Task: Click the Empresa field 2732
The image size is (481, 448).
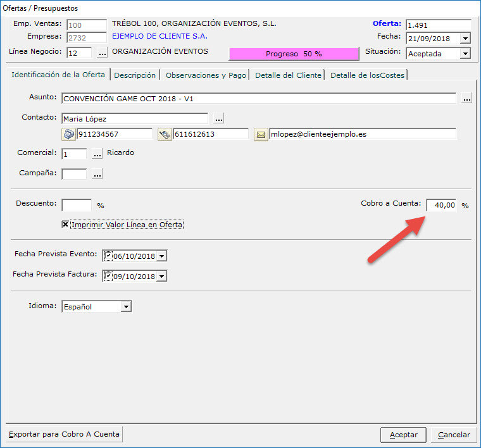Action: click(87, 37)
